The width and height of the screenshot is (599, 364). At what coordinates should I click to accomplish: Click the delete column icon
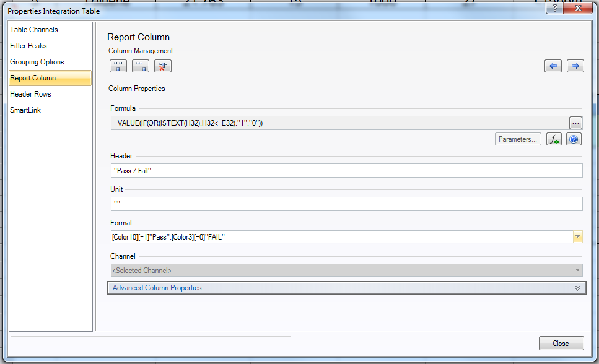(x=163, y=66)
